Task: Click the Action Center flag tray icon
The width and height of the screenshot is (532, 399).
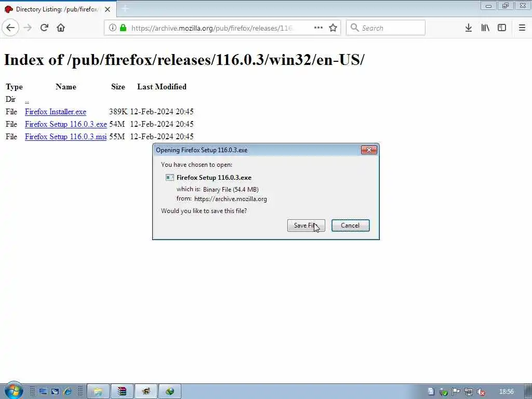Action: 456,392
